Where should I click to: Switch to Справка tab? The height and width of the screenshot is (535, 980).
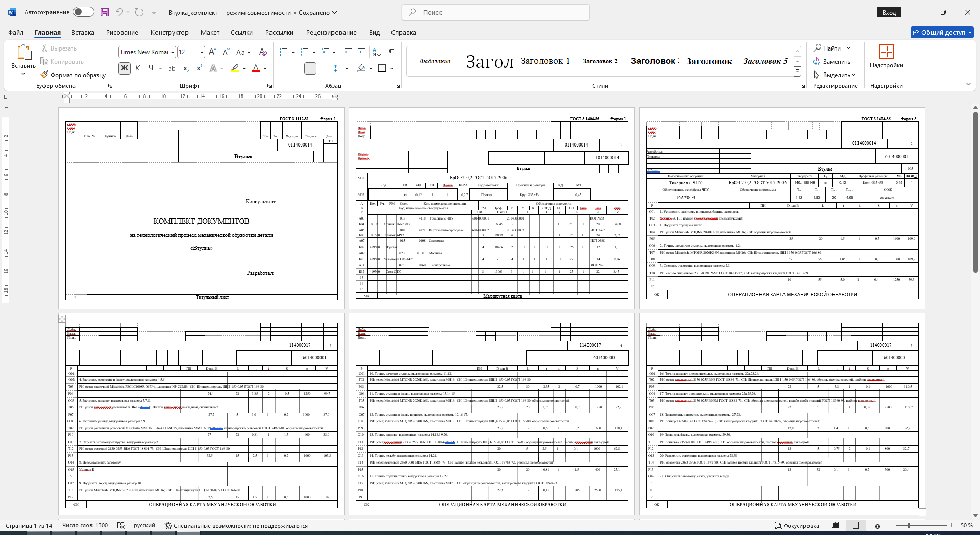403,32
